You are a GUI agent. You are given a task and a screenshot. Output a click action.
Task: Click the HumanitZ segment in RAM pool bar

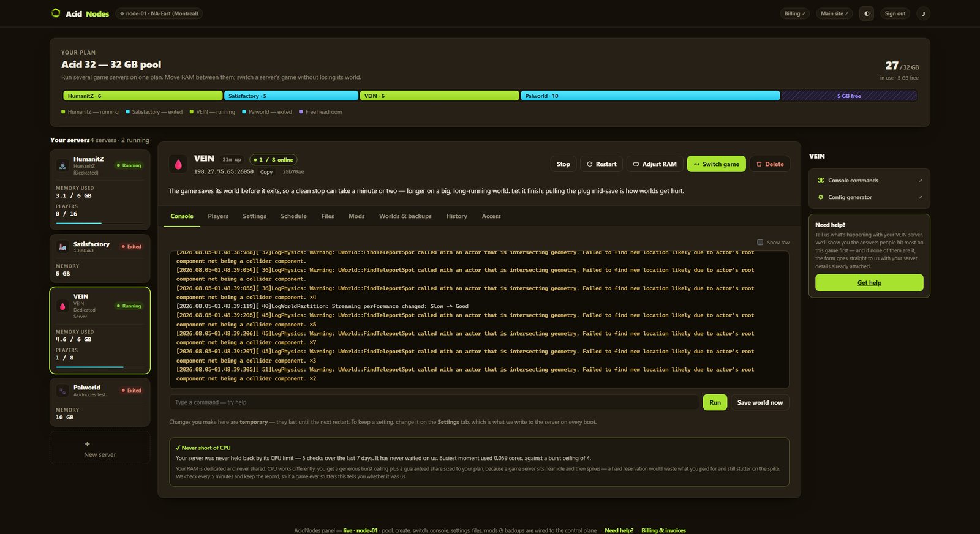tap(143, 96)
